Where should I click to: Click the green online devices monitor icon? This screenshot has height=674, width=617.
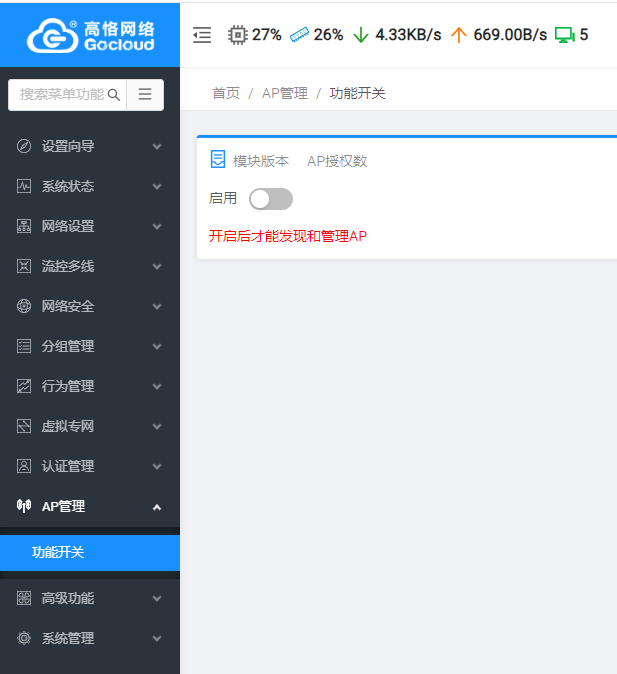(x=564, y=35)
